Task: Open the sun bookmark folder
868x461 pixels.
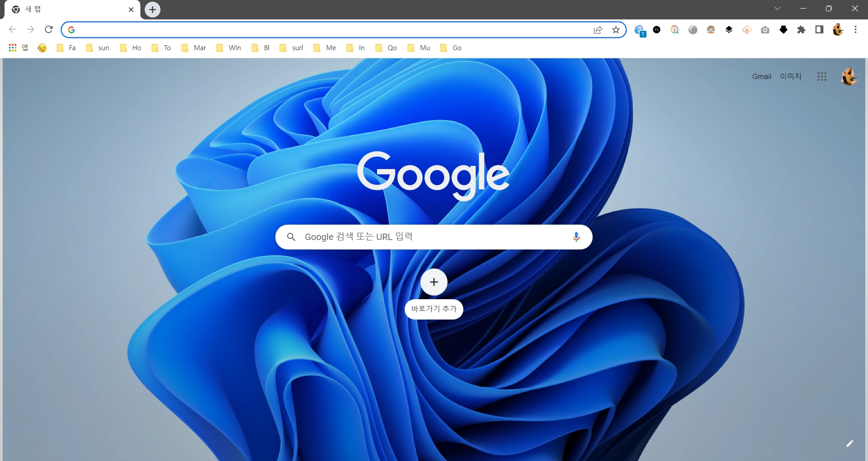Action: pyautogui.click(x=98, y=48)
